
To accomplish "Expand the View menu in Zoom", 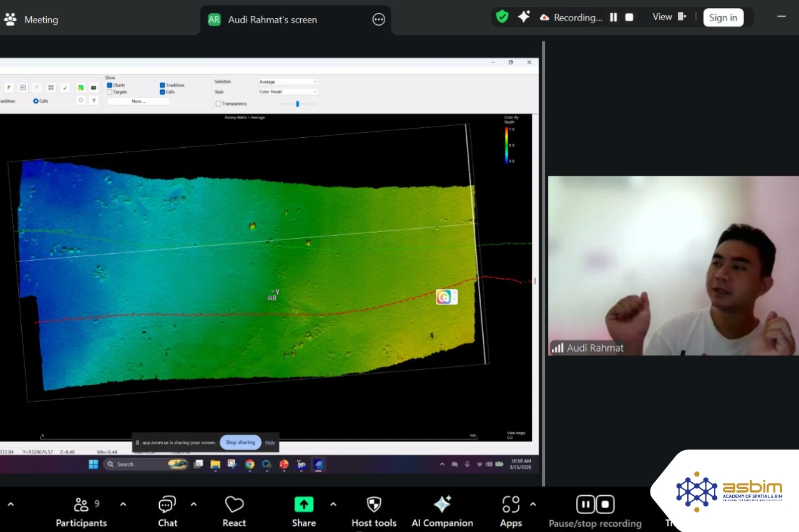I will coord(669,17).
